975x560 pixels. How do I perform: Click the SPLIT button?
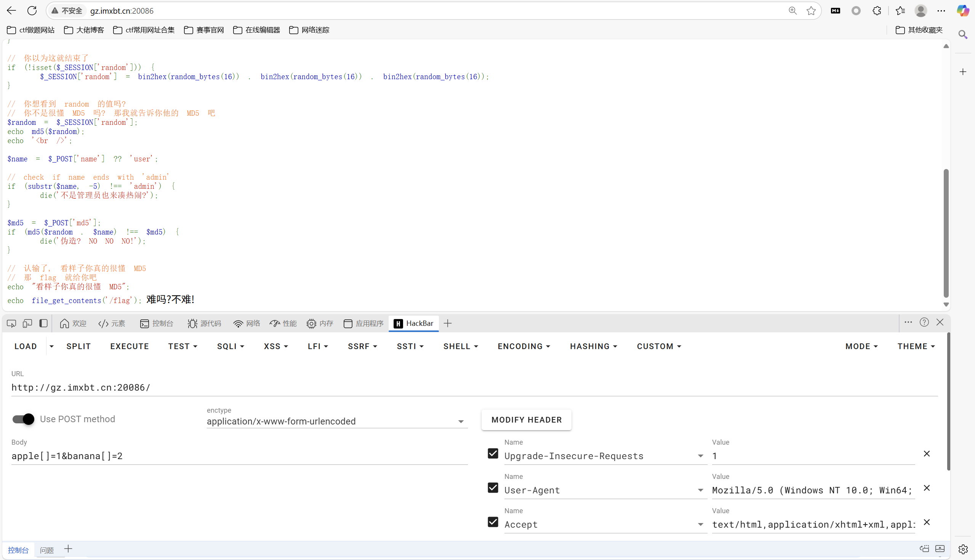coord(78,346)
